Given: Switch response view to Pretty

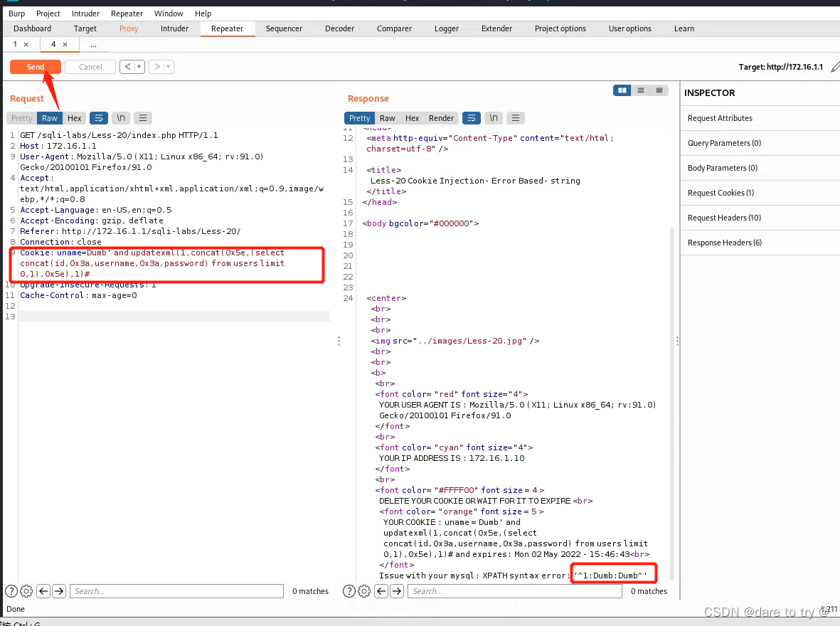Looking at the screenshot, I should pyautogui.click(x=359, y=119).
